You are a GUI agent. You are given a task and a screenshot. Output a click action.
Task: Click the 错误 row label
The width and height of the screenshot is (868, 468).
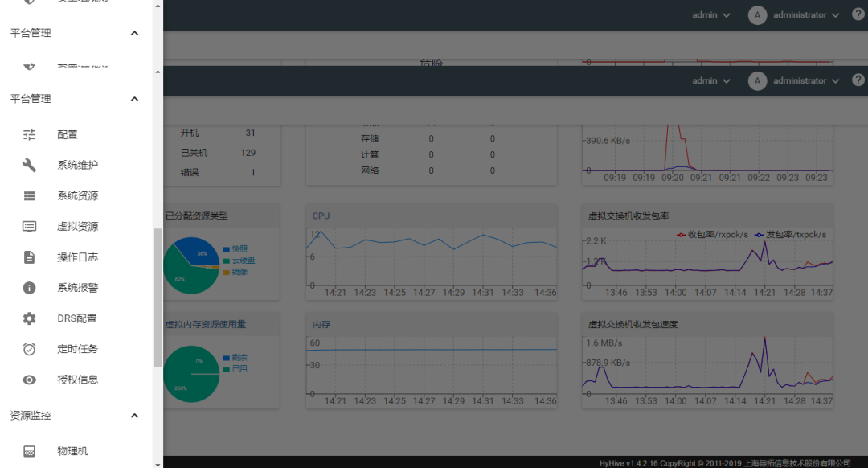click(x=190, y=172)
